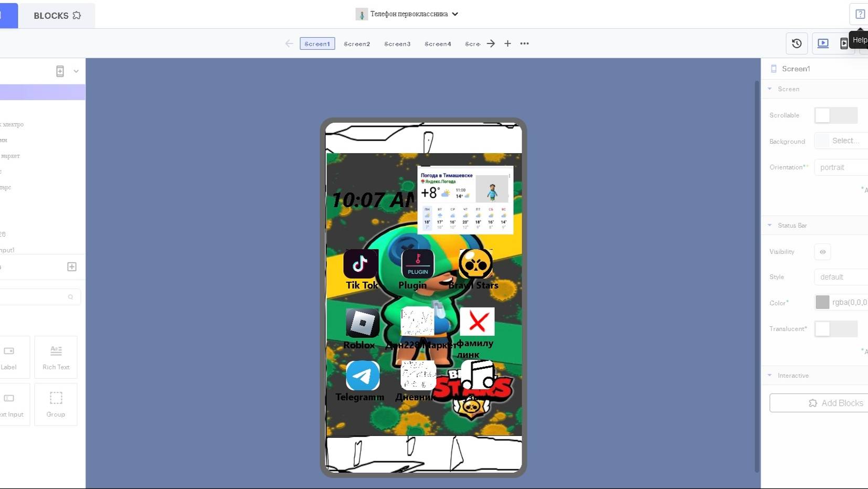The width and height of the screenshot is (868, 489).
Task: Collapse the Interactive section
Action: (x=770, y=375)
